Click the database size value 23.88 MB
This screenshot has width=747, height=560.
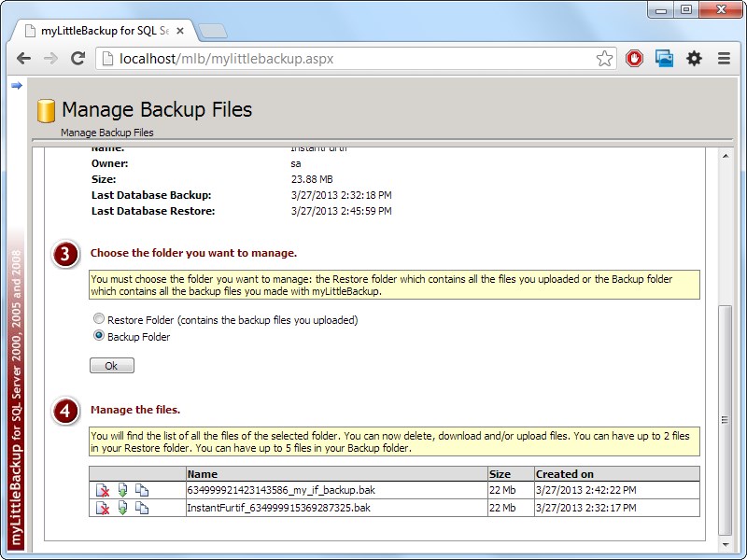(x=312, y=179)
